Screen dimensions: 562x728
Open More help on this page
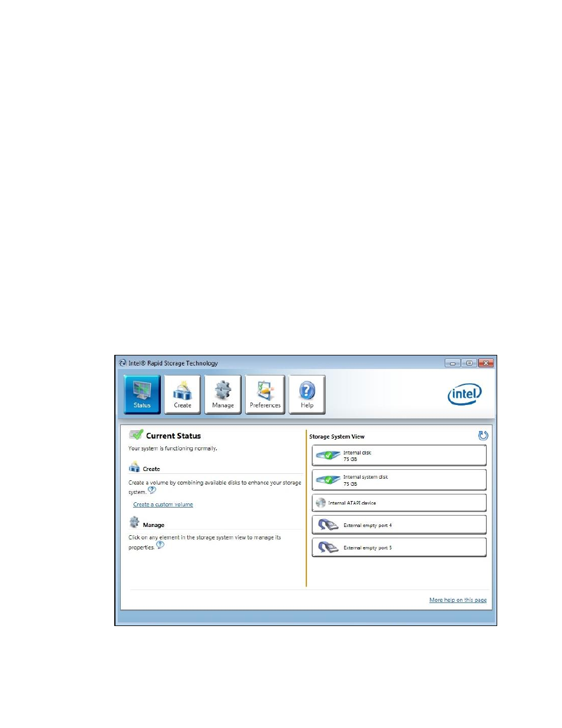458,600
